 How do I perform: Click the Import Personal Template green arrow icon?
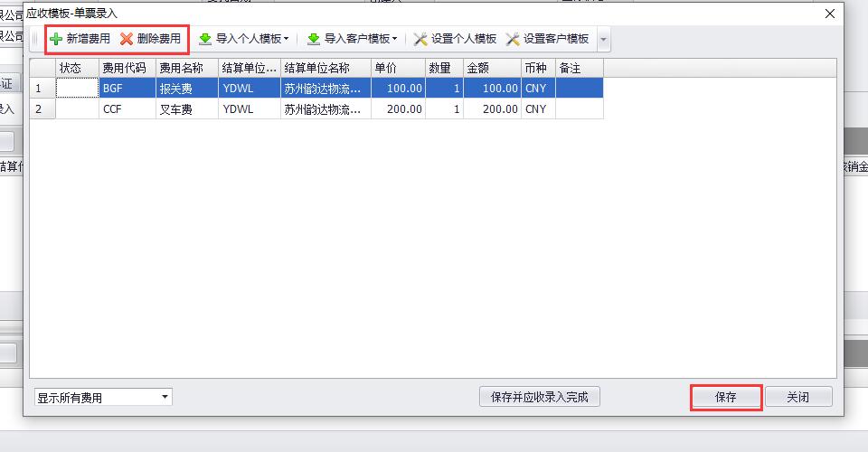(205, 39)
